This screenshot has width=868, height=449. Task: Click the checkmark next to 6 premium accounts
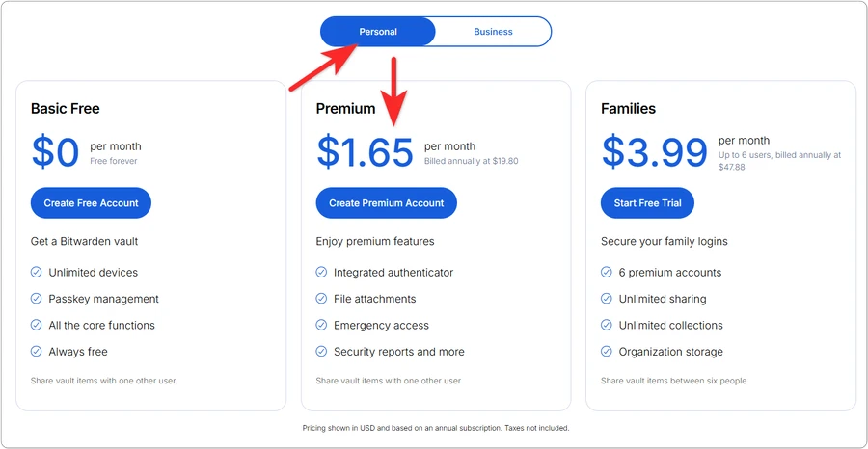[607, 273]
